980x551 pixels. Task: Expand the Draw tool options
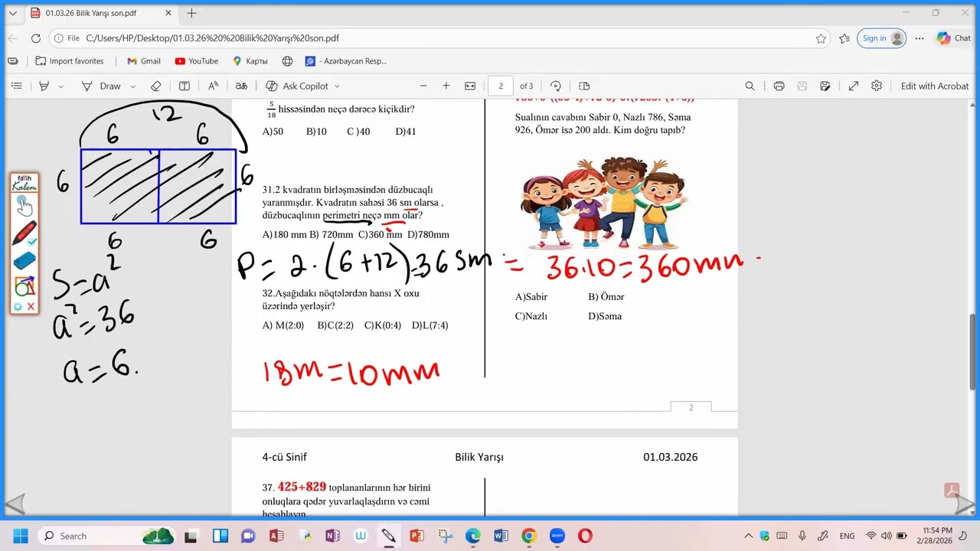coord(133,86)
